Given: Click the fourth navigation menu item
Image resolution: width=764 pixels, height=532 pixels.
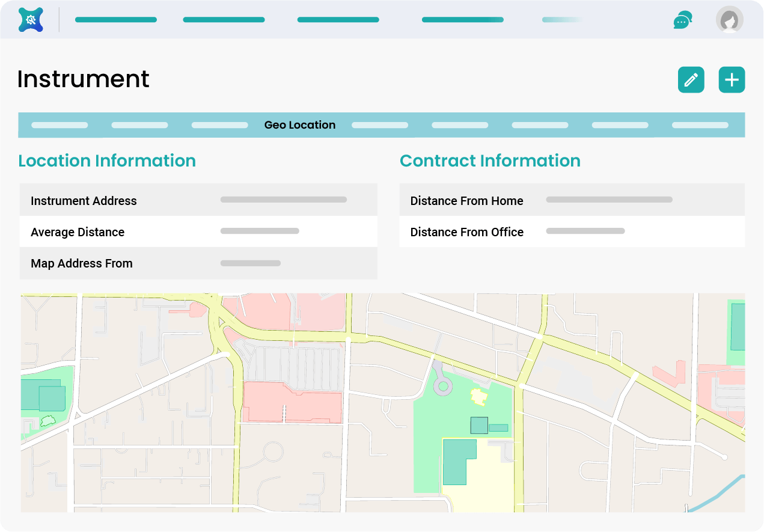Looking at the screenshot, I should [462, 19].
